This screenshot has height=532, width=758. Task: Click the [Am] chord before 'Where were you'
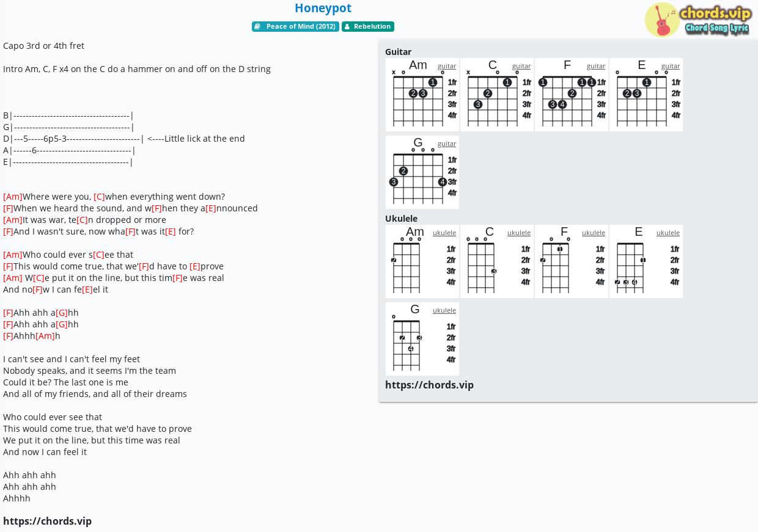[13, 197]
